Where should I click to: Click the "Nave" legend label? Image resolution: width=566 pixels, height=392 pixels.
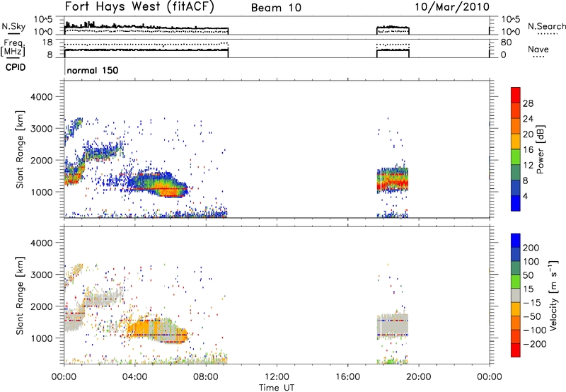coord(538,49)
